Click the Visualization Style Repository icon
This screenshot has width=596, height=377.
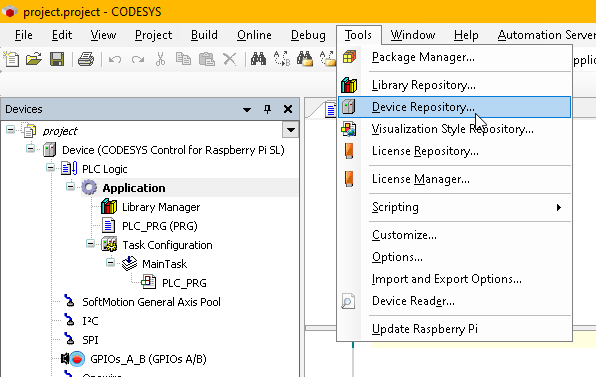[349, 129]
